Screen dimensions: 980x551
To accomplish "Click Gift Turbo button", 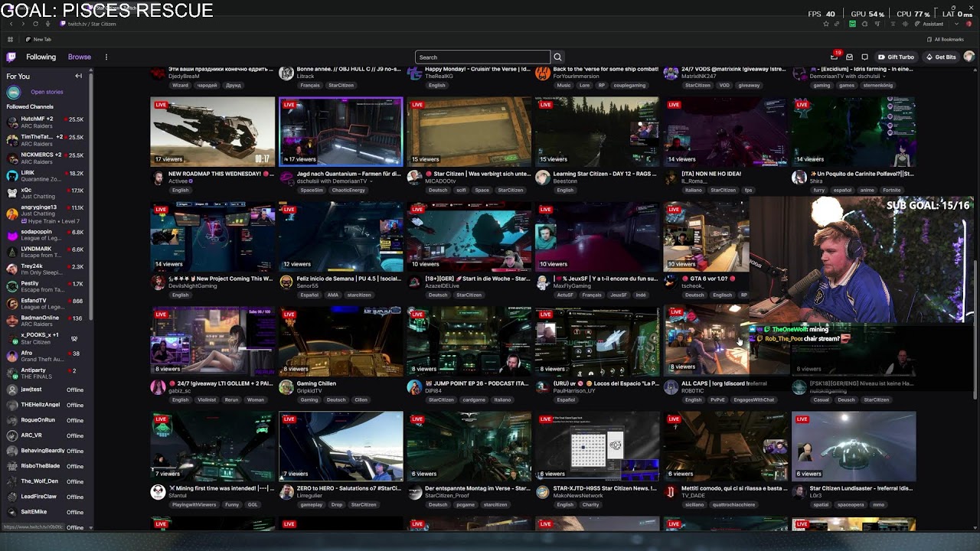I will pyautogui.click(x=896, y=57).
